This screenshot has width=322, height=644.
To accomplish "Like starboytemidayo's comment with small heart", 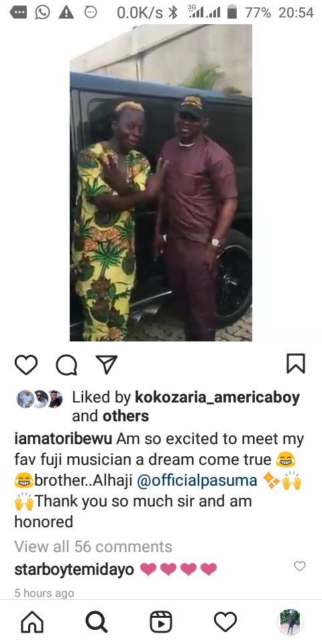I will pyautogui.click(x=300, y=566).
